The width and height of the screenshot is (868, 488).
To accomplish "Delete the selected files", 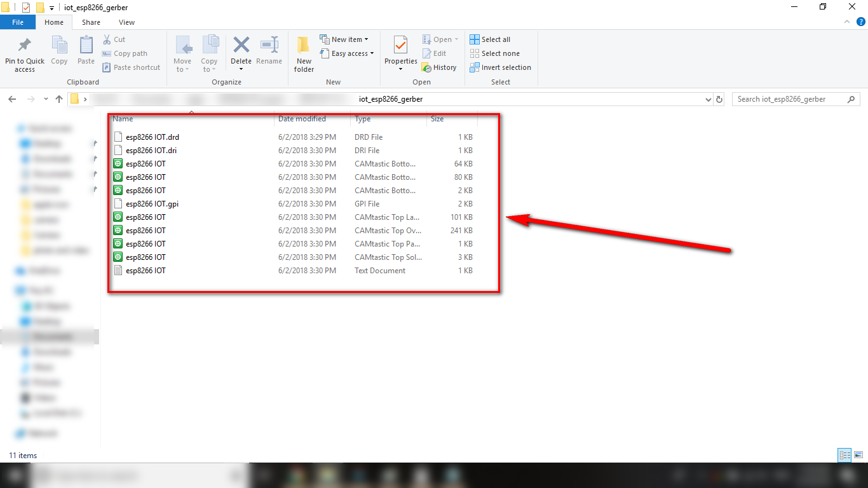I will 241,52.
